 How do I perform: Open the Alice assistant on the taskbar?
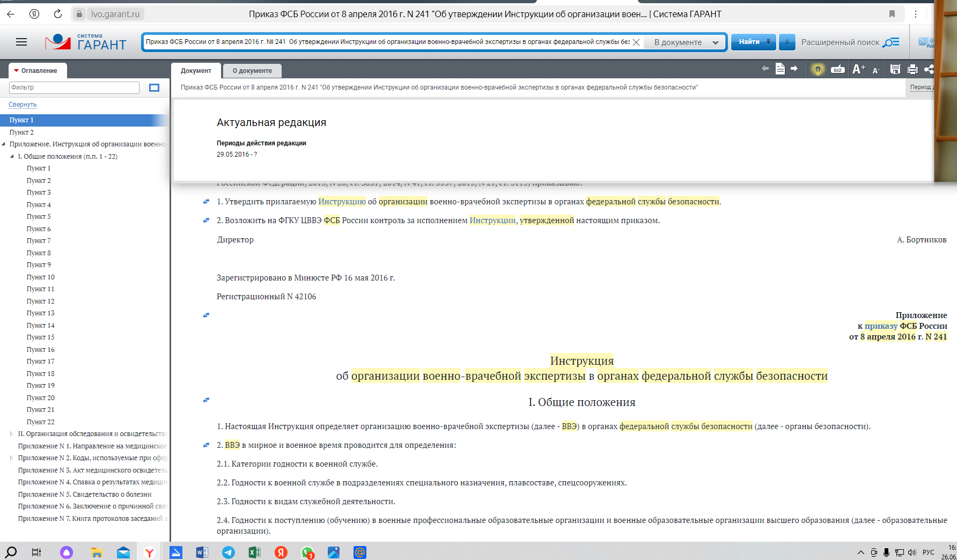pos(67,552)
